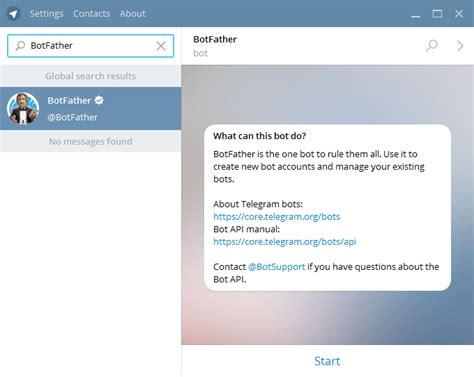Click the Global search results header
This screenshot has width=474, height=377.
click(x=91, y=76)
